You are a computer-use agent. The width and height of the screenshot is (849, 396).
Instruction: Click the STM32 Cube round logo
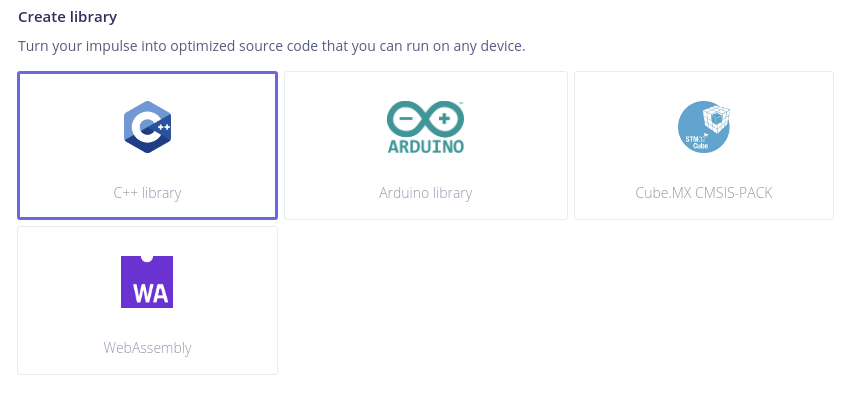tap(704, 127)
